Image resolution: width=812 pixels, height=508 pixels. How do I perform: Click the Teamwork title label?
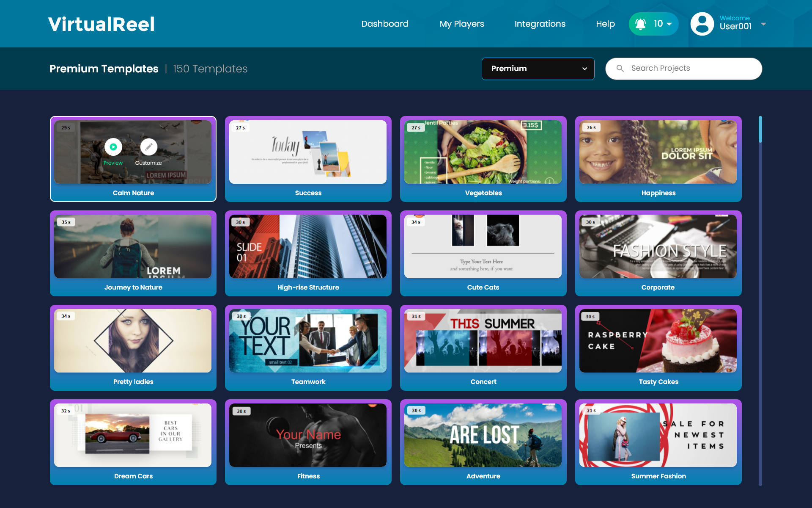(x=308, y=381)
